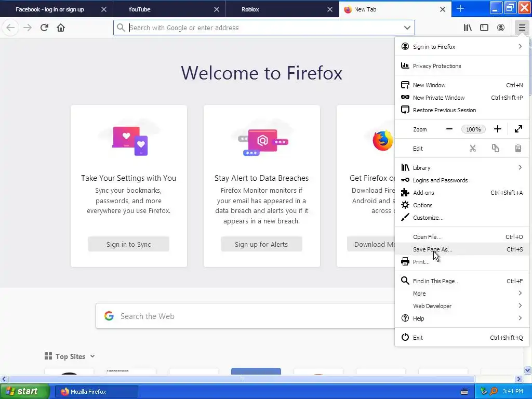This screenshot has height=399, width=532.
Task: Click Mozilla Firefox taskbar button
Action: click(x=97, y=392)
